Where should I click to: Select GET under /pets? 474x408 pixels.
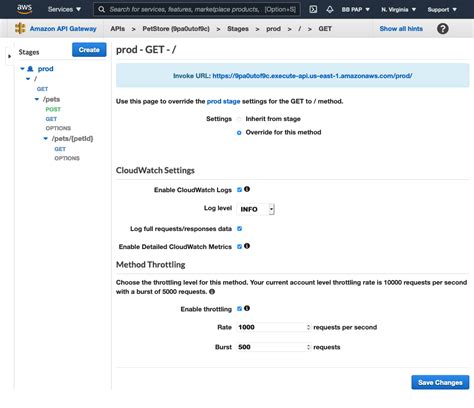[x=51, y=119]
